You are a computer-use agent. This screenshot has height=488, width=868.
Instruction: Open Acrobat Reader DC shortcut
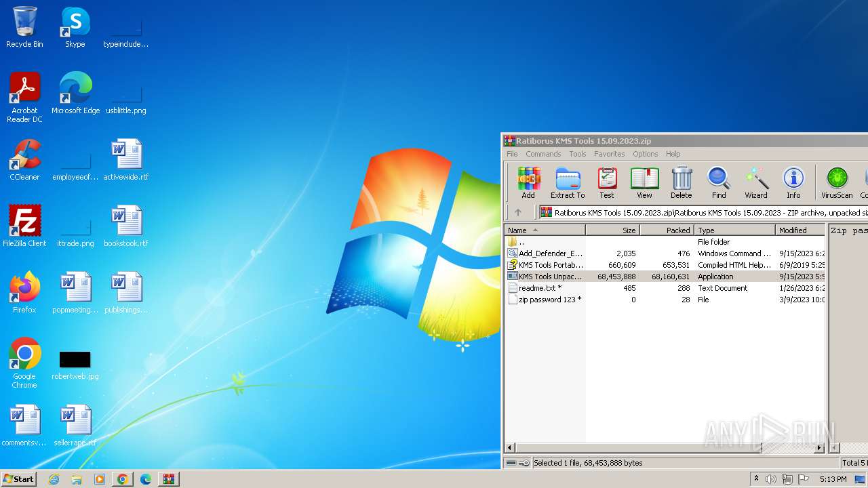(x=24, y=98)
